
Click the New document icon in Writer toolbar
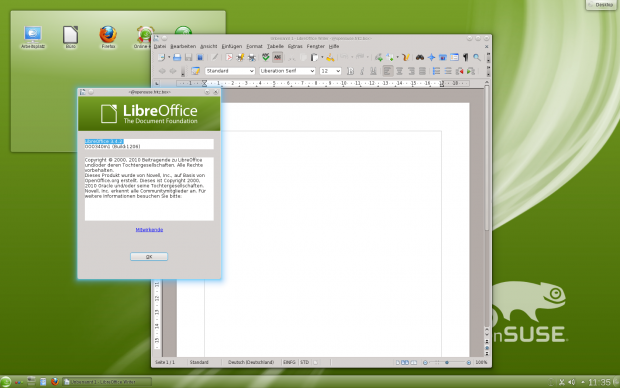point(161,58)
